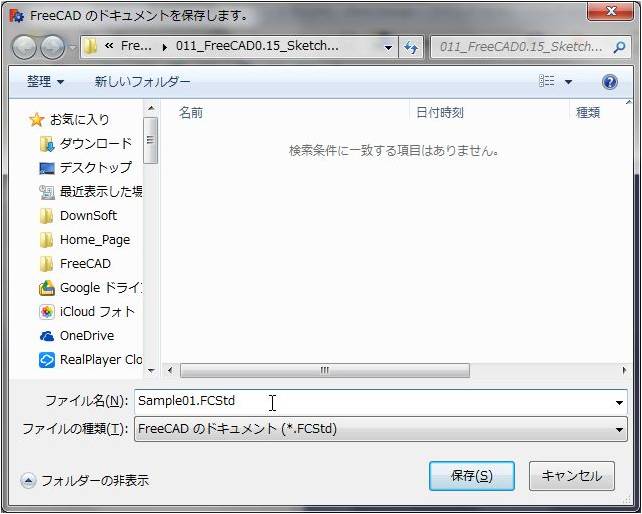642x514 pixels.
Task: Click the FreeCAD folder icon in sidebar
Action: pyautogui.click(x=46, y=264)
